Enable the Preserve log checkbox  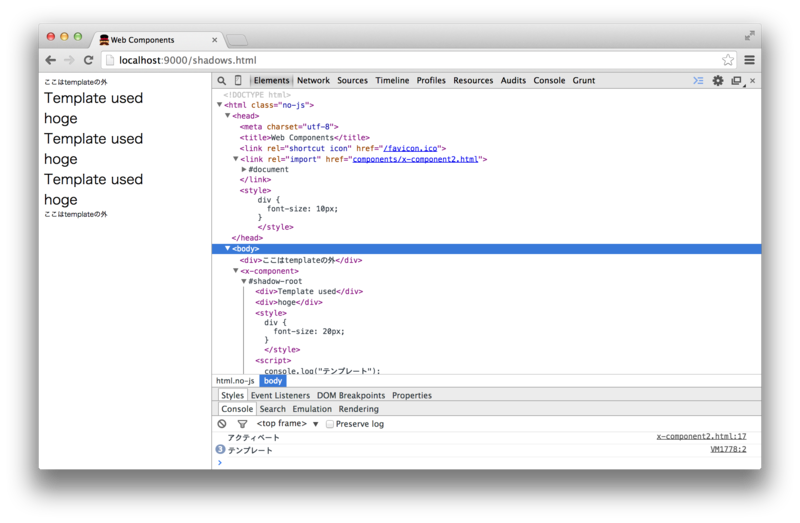[330, 424]
